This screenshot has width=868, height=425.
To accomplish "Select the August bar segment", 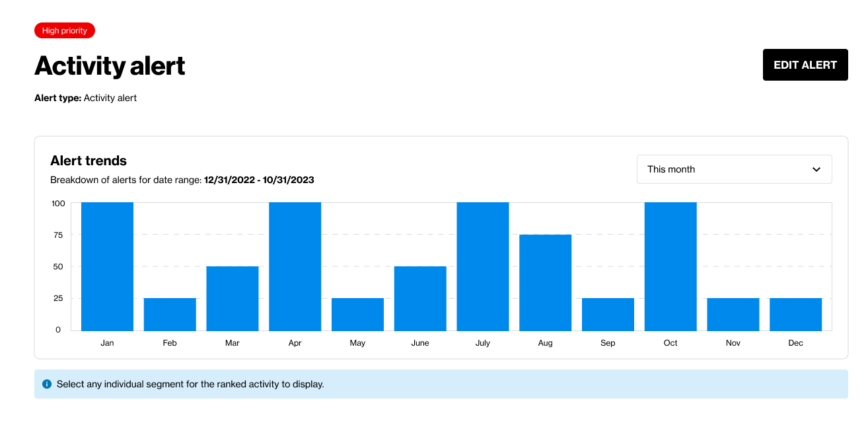I will pyautogui.click(x=545, y=281).
